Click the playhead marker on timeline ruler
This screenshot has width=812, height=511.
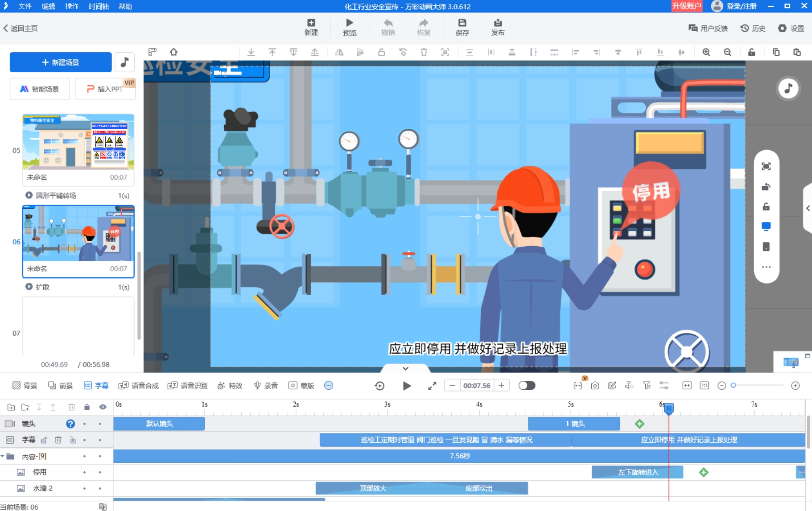click(x=669, y=408)
